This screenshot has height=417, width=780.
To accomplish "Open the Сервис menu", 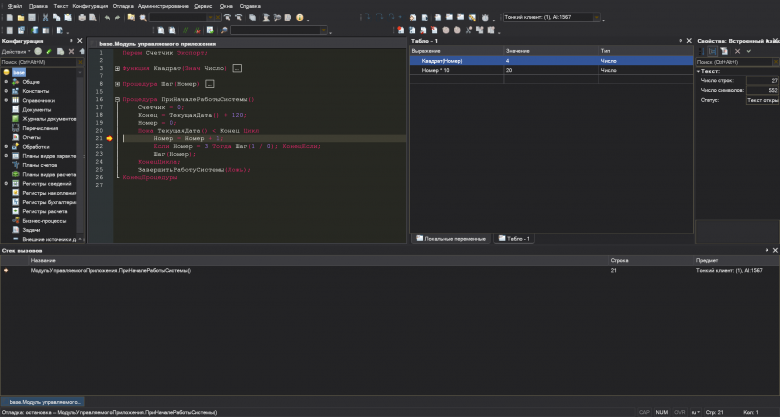I will [x=203, y=6].
